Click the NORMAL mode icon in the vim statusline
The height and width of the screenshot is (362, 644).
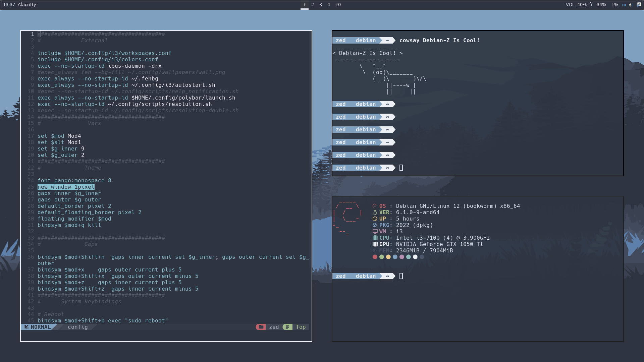tap(27, 327)
